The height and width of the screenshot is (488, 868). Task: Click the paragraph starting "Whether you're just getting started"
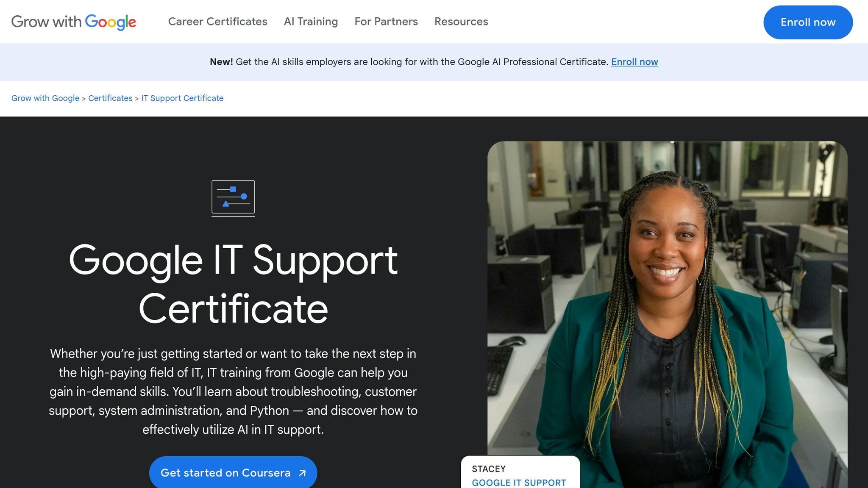click(x=233, y=391)
